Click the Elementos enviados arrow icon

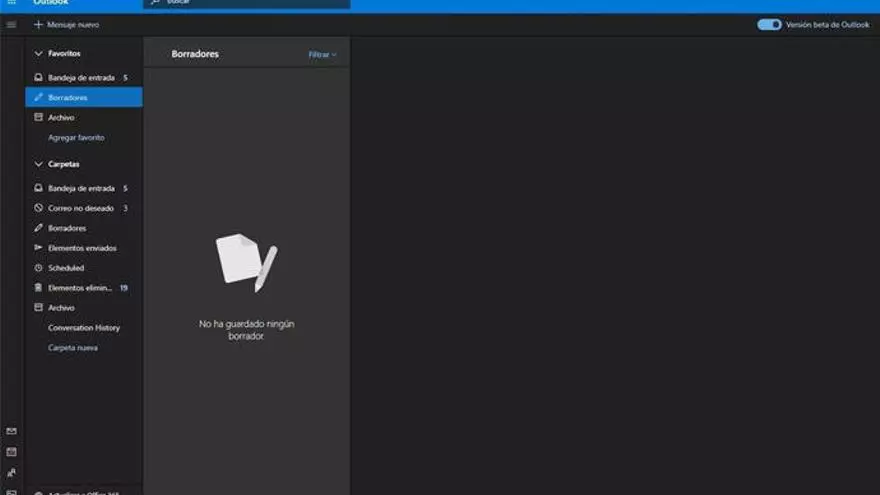pyautogui.click(x=39, y=248)
